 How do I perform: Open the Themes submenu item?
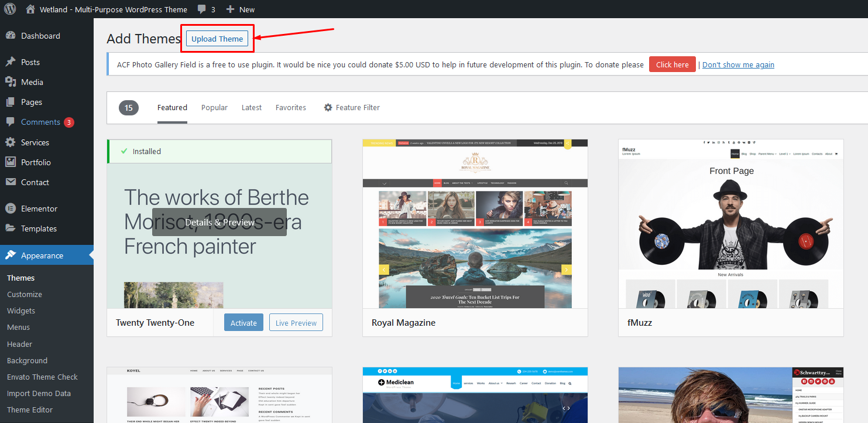(x=21, y=278)
